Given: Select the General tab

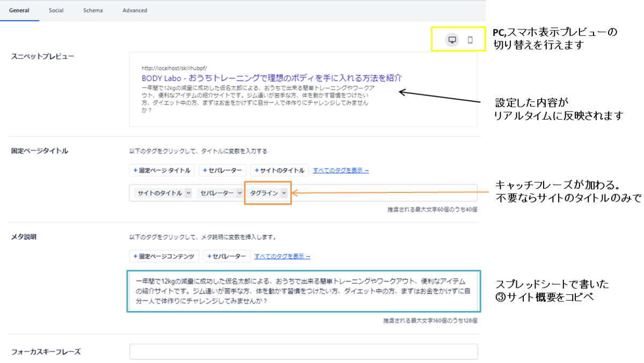Looking at the screenshot, I should 19,10.
